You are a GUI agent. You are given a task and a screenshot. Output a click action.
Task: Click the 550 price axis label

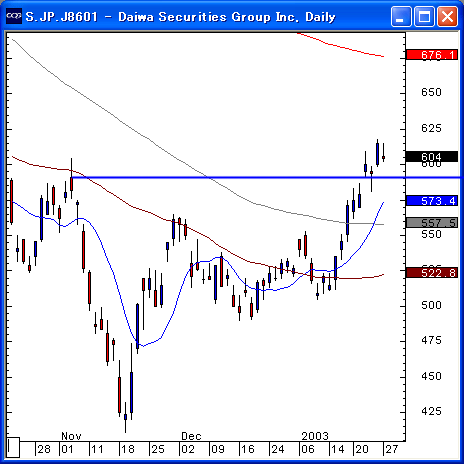coord(431,234)
